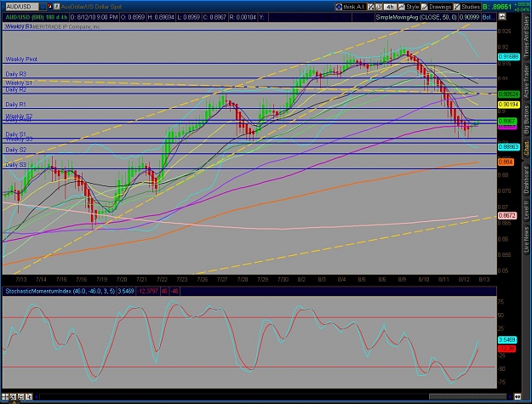The height and width of the screenshot is (404, 532).
Task: Select the Chart side tab
Action: pos(526,148)
